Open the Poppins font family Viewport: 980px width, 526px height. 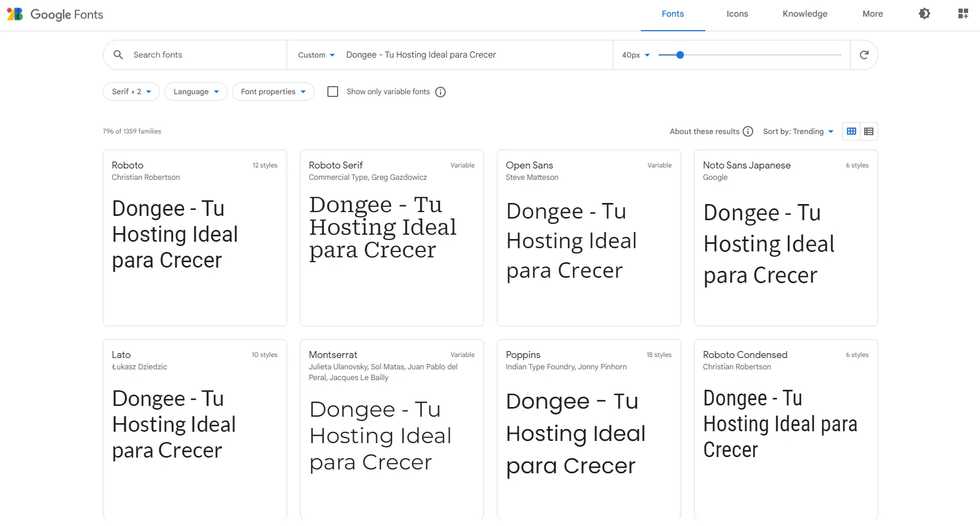(x=523, y=355)
